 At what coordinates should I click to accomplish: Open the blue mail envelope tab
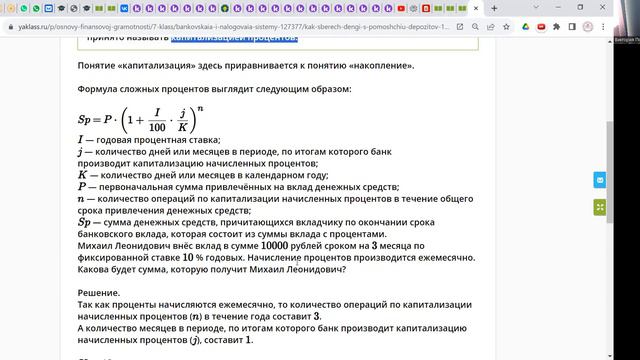pos(49,8)
